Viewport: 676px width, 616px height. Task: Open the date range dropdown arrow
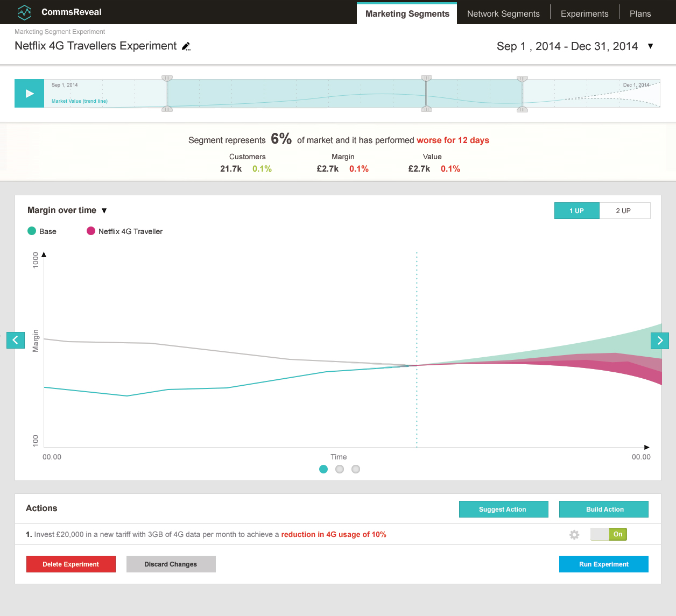click(x=650, y=46)
